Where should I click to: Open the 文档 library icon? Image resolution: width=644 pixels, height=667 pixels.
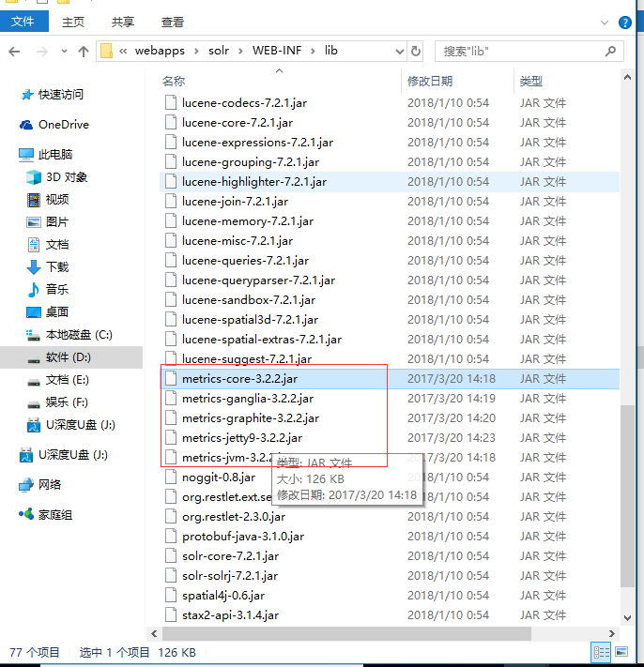pos(34,245)
